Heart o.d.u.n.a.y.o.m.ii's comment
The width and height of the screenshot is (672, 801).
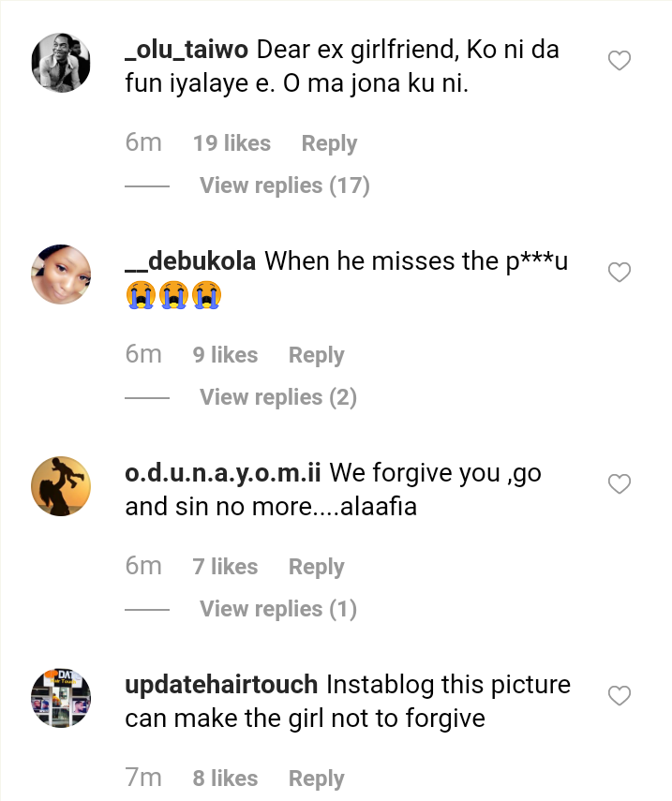(x=620, y=484)
